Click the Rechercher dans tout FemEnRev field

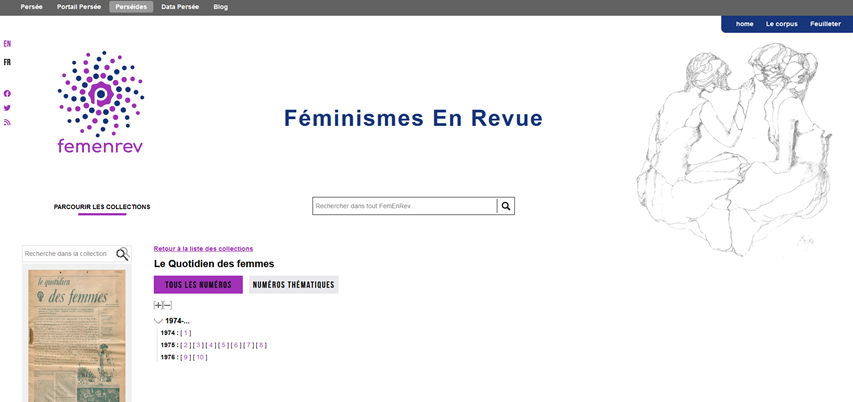tap(404, 206)
